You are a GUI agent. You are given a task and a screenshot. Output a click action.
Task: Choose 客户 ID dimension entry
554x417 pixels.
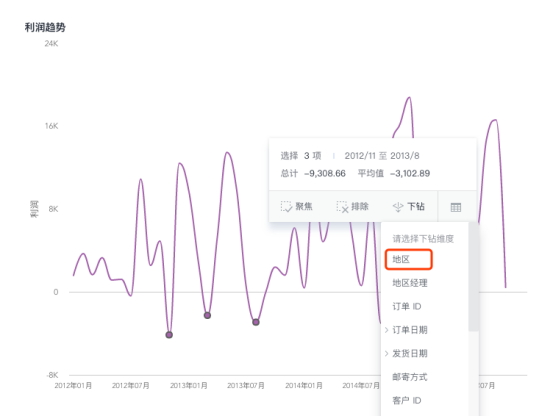tap(407, 400)
